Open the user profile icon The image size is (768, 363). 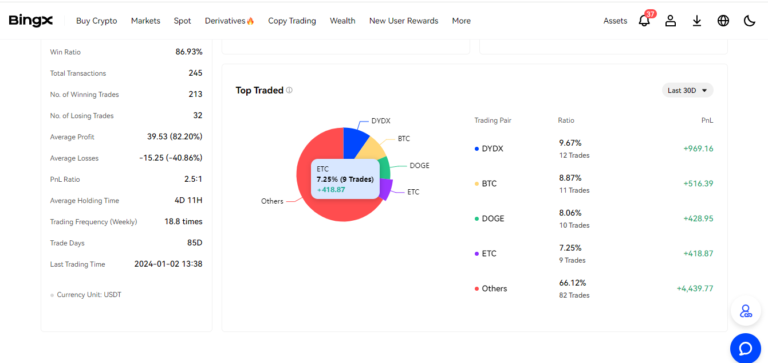pyautogui.click(x=671, y=21)
